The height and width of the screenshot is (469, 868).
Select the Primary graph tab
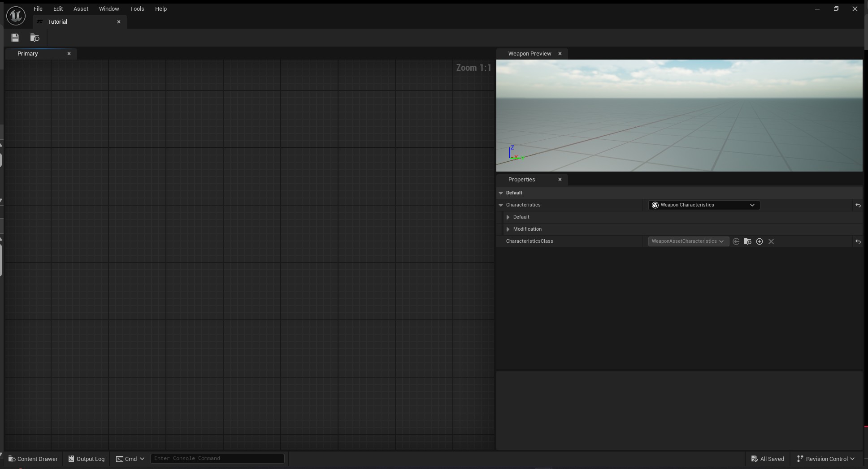pos(41,53)
